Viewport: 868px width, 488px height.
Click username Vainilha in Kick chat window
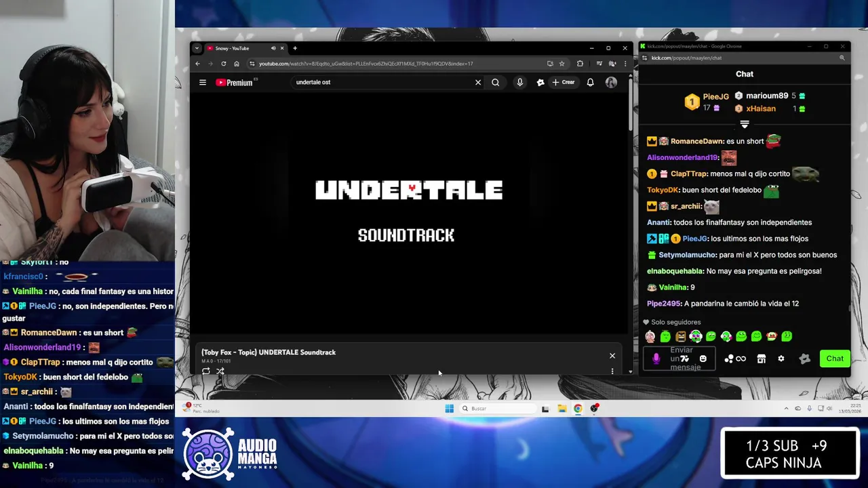pos(673,287)
